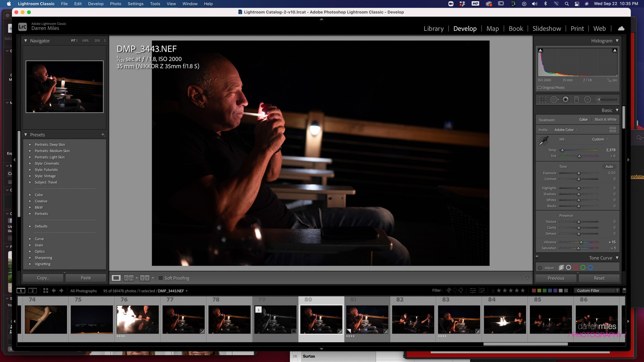Filter by edited photos
Viewport: 644px width, 362px height.
473,291
